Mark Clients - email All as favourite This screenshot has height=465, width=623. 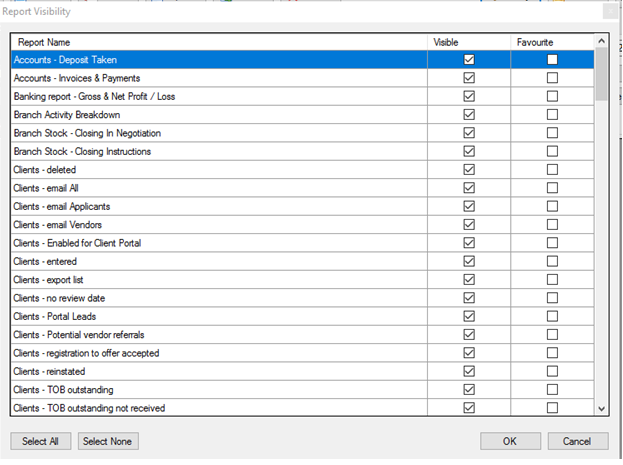pos(552,188)
